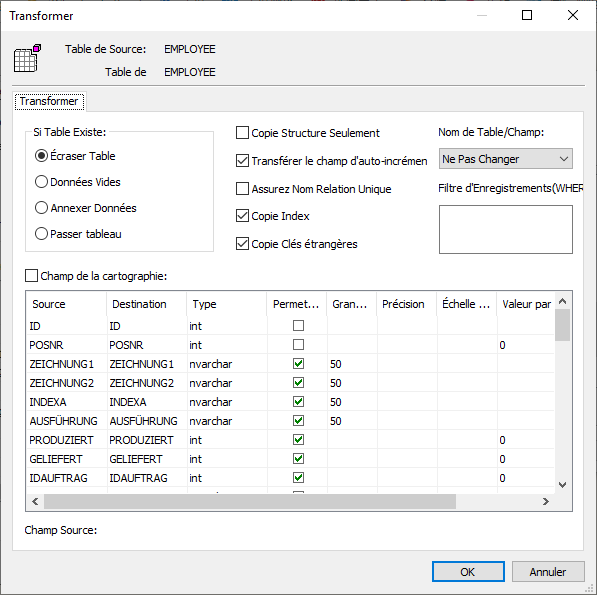Click the Permet... column header
The width and height of the screenshot is (597, 595).
[297, 304]
